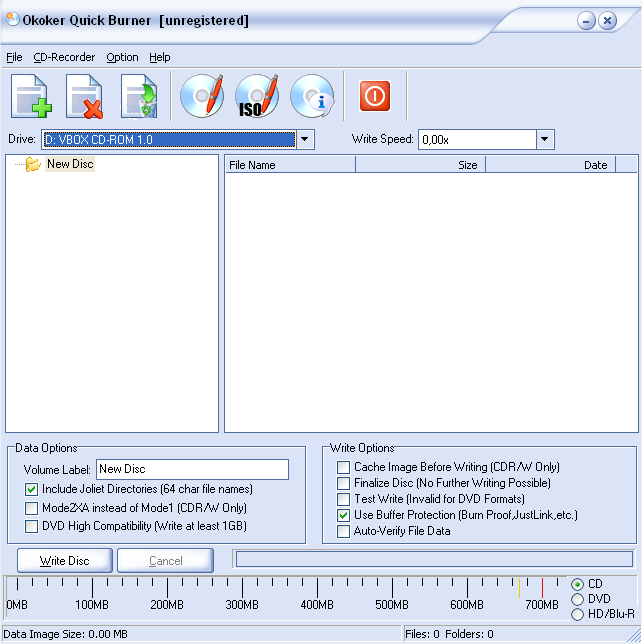The image size is (642, 644).
Task: Sort by the Size column header
Action: [x=421, y=165]
